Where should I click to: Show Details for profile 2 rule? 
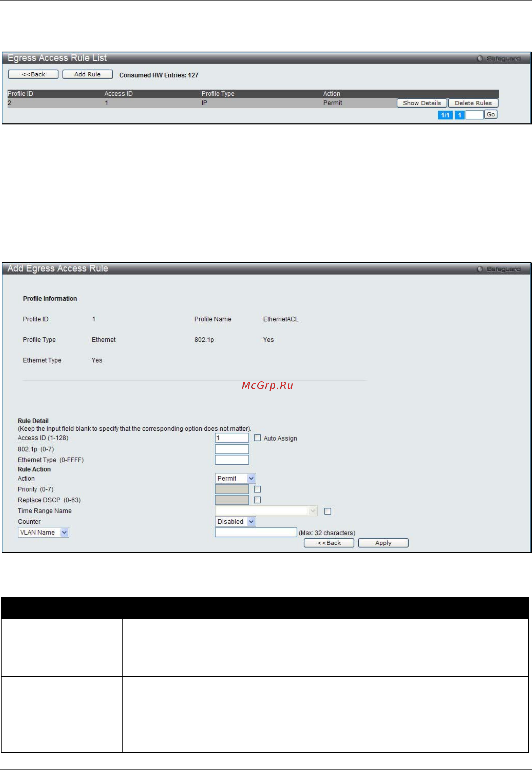422,103
